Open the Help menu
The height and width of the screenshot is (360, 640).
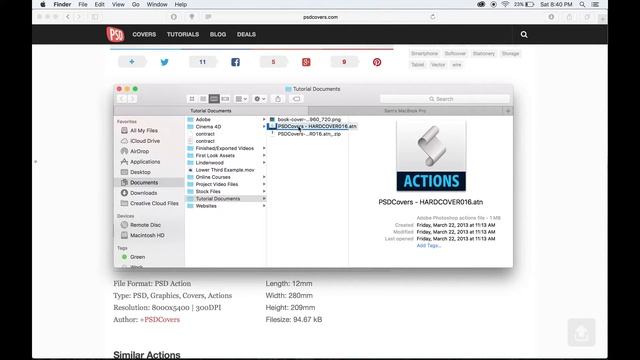(x=180, y=4)
